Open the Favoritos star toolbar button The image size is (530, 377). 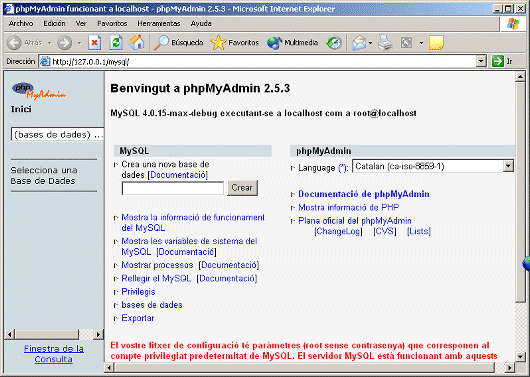235,43
